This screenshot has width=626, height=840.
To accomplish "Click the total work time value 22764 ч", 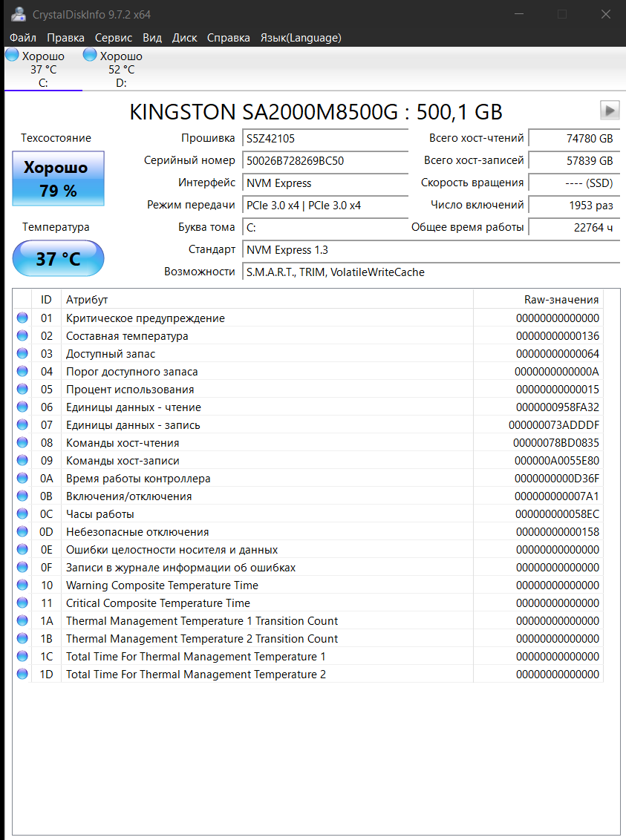I will [574, 228].
